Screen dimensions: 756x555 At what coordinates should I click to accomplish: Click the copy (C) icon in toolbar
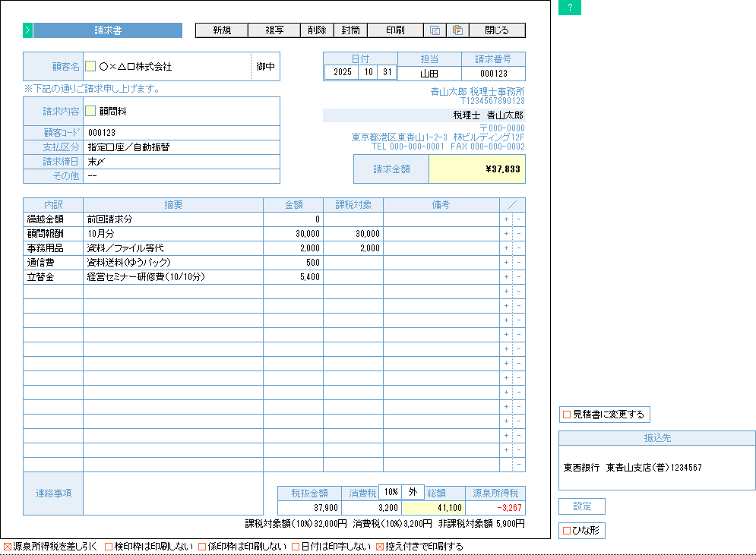(435, 30)
